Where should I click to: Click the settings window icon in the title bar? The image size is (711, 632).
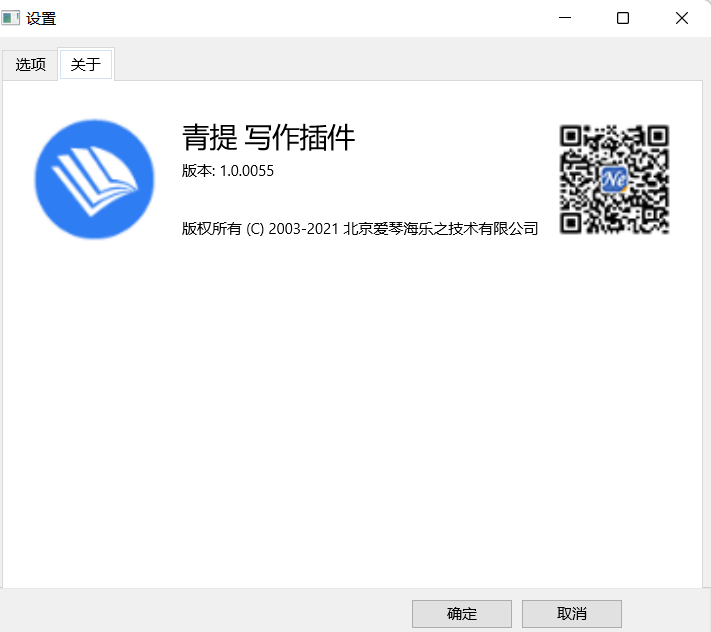[10, 18]
